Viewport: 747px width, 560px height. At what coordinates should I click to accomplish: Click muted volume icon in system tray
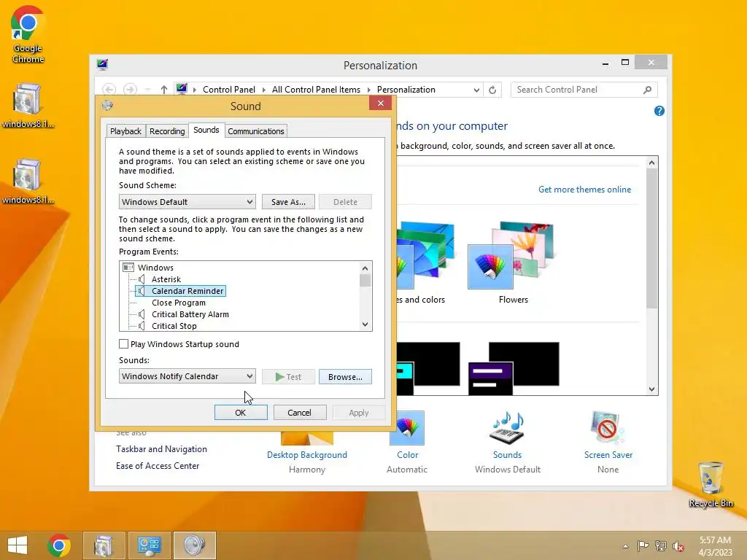pos(678,546)
